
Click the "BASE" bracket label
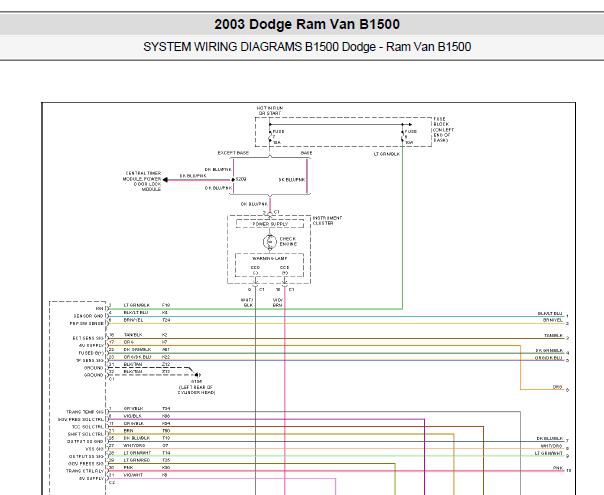[306, 153]
